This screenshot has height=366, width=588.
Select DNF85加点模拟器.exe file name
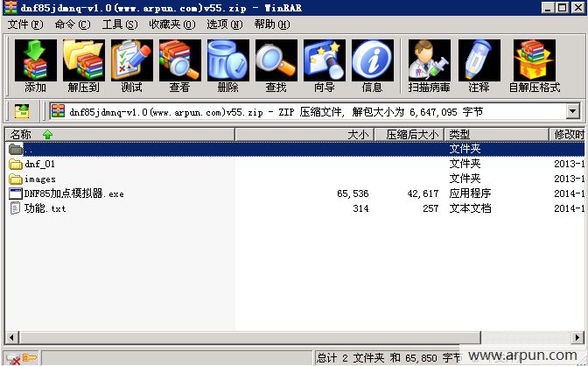tap(73, 194)
